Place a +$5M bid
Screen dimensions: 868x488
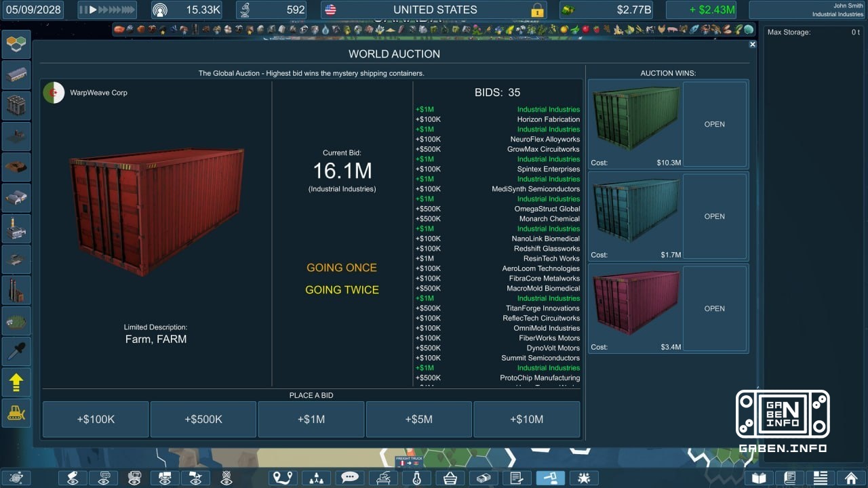click(x=418, y=420)
